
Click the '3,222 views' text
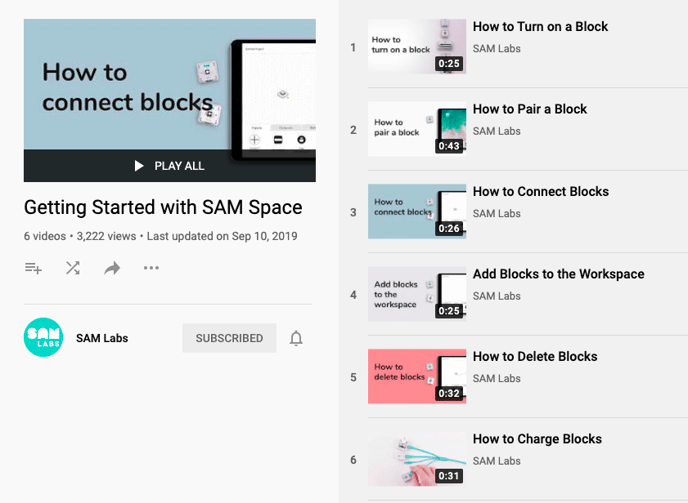coord(106,236)
